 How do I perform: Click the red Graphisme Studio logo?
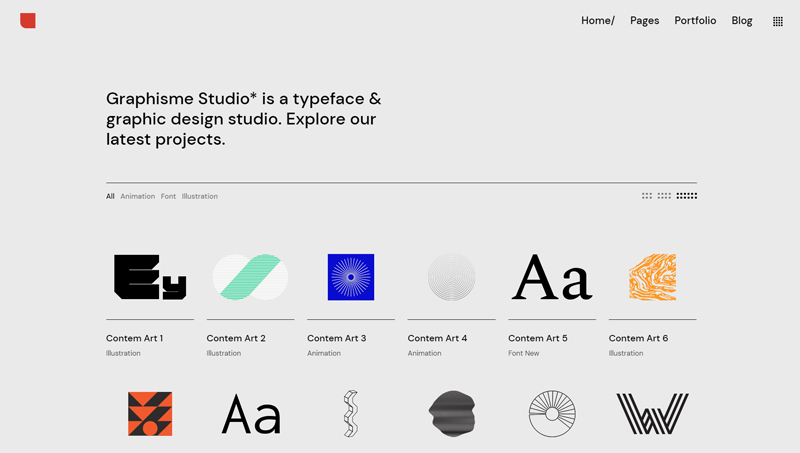tap(28, 20)
